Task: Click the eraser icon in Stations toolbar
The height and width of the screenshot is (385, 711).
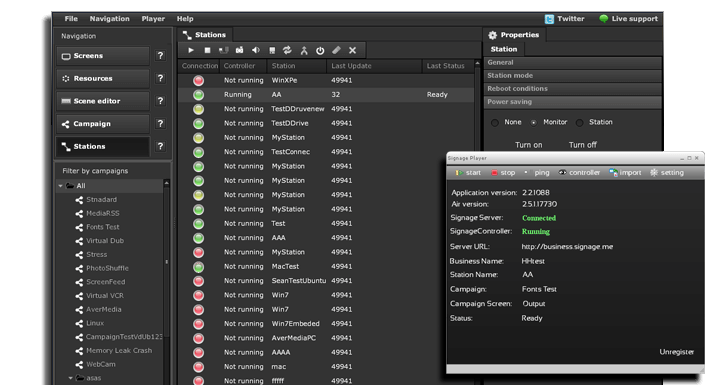Action: [x=336, y=50]
